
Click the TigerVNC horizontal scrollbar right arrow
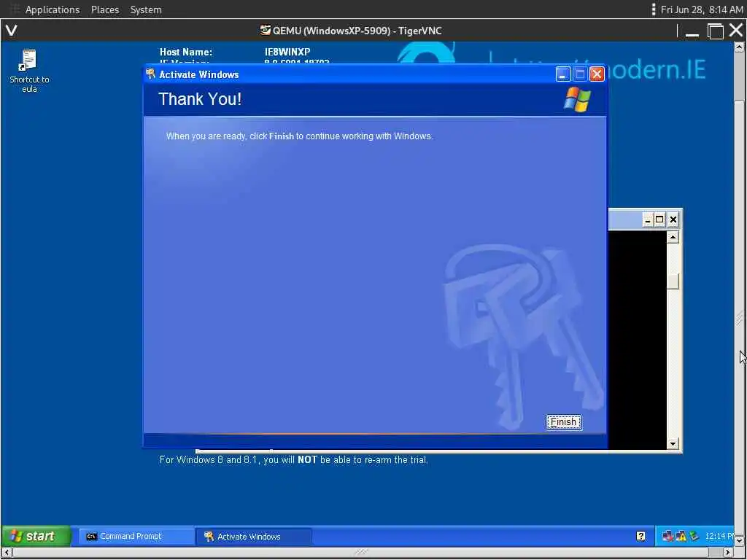tap(728, 553)
